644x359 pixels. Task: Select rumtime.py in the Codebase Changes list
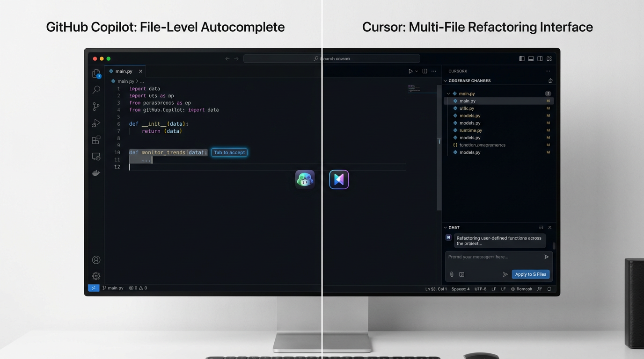coord(470,130)
